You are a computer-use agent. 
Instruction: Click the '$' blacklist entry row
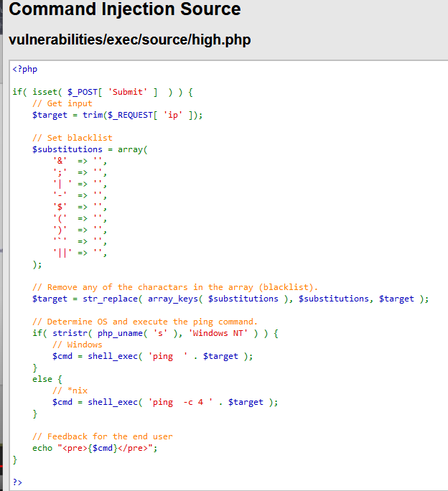80,207
